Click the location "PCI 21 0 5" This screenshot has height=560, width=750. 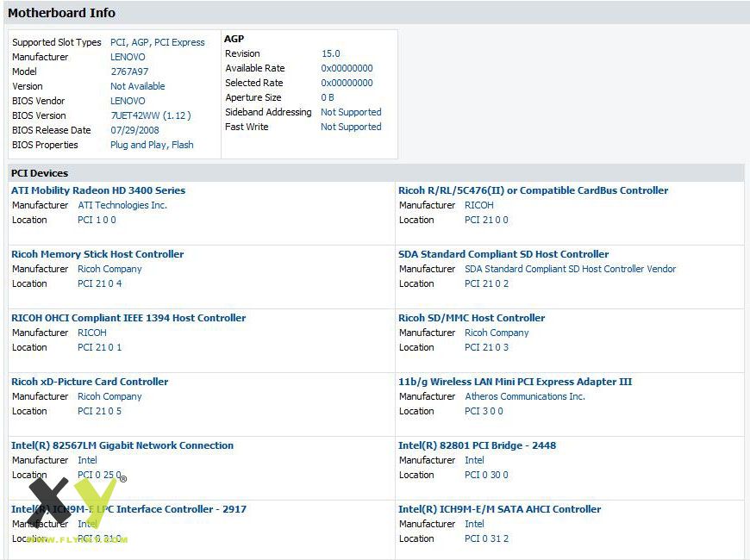click(99, 411)
